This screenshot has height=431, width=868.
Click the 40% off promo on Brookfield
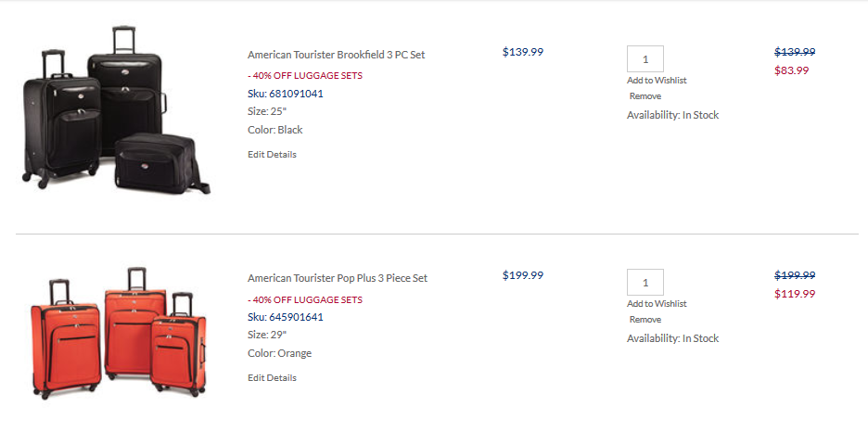pos(305,76)
